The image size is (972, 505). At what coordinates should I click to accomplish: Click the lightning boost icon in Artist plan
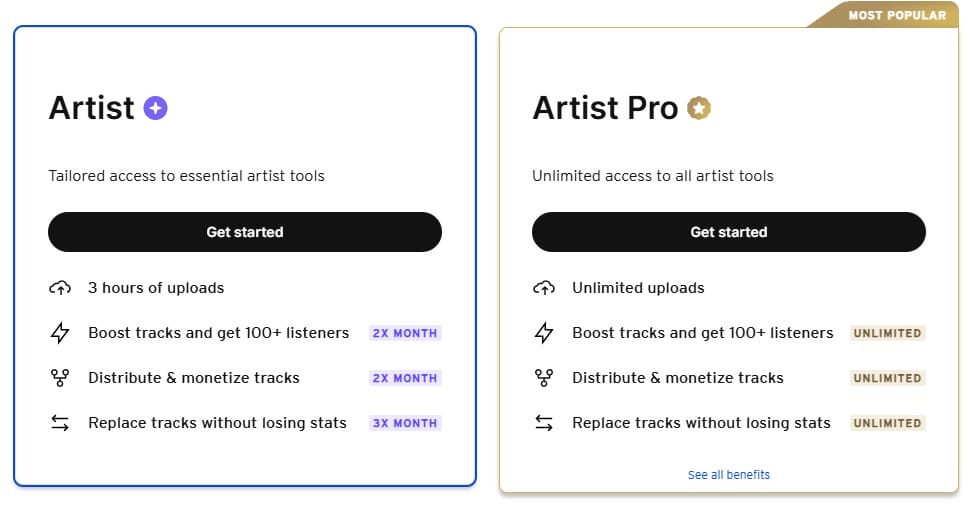pos(60,333)
